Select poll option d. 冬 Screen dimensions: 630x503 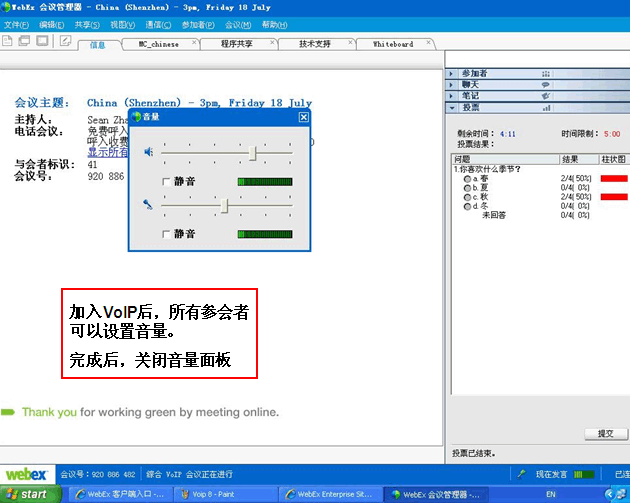point(467,207)
